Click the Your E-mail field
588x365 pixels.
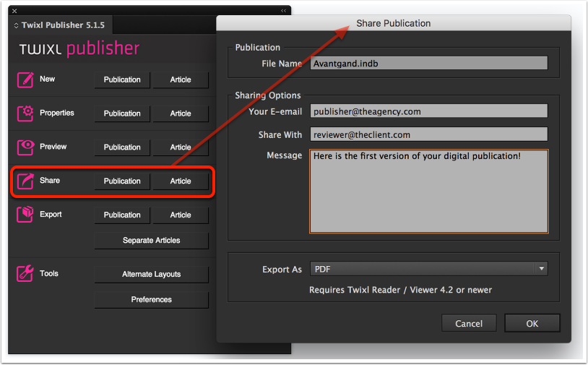pos(428,111)
